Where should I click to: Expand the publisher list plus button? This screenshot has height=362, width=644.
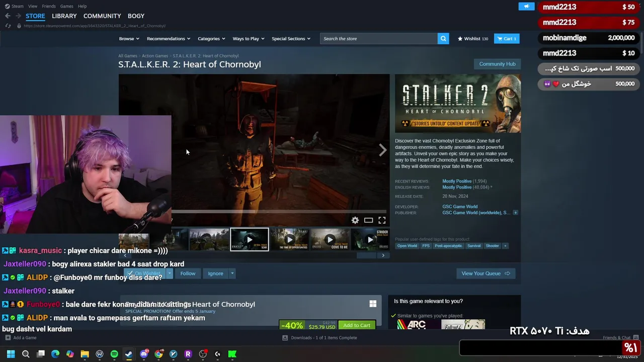515,213
